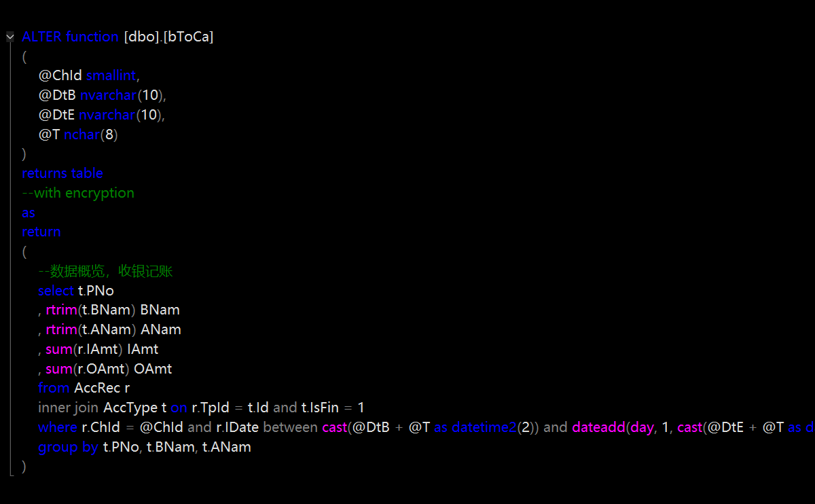815x504 pixels.
Task: Click the green Chinese comment line
Action: click(x=105, y=272)
